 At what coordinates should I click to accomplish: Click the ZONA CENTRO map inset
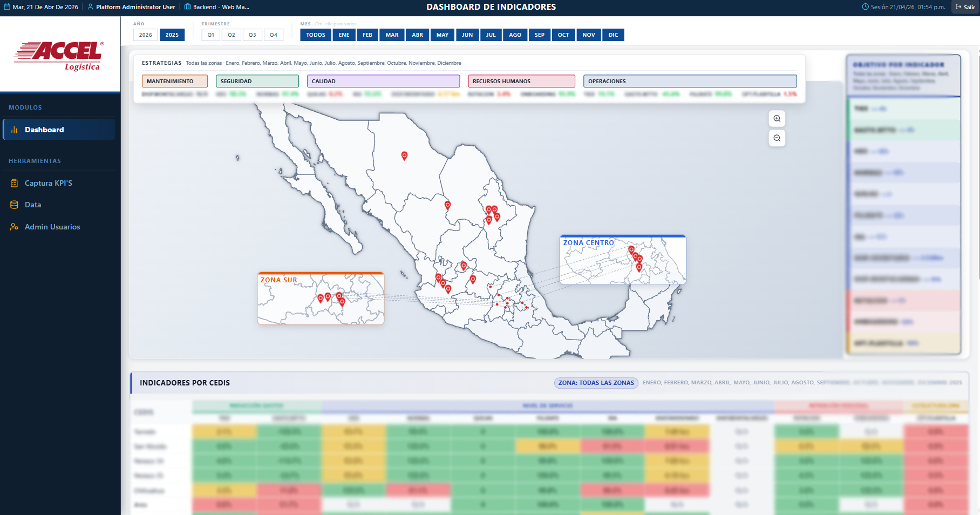pyautogui.click(x=623, y=260)
